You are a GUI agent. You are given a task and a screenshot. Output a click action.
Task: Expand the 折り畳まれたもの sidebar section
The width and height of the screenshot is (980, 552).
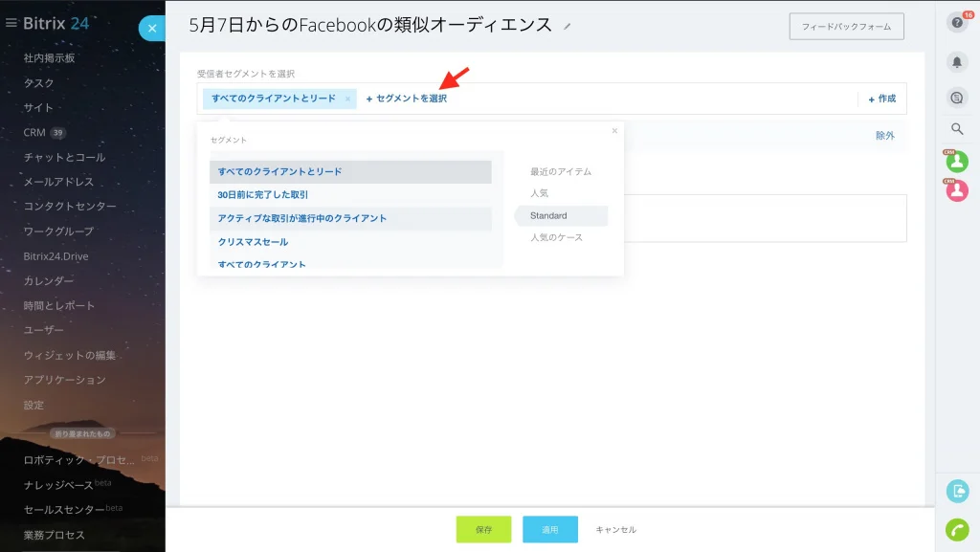click(x=82, y=433)
